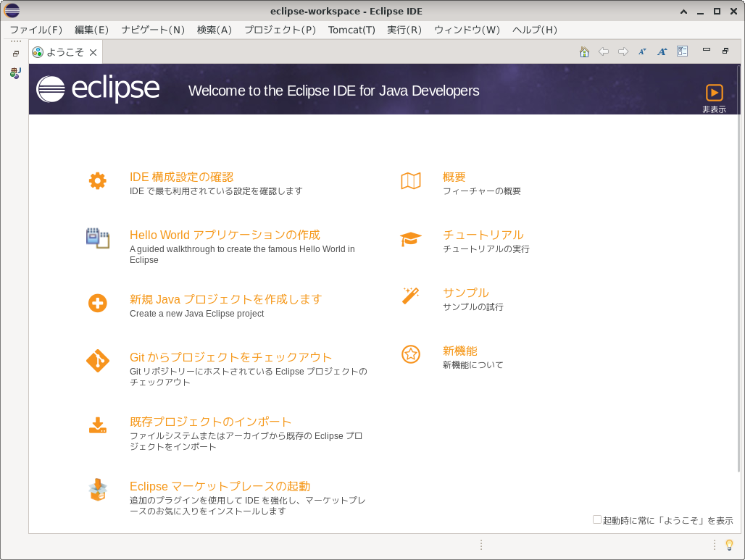Click 'Create a new Java Eclipse project' text
Image resolution: width=745 pixels, height=560 pixels.
196,314
